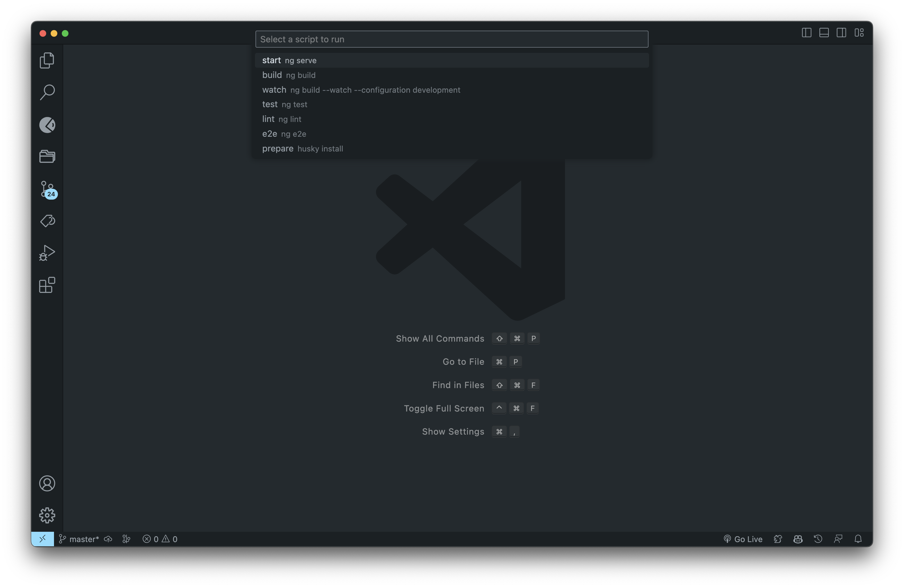Open the Customize Layout button
The height and width of the screenshot is (588, 904).
click(859, 33)
